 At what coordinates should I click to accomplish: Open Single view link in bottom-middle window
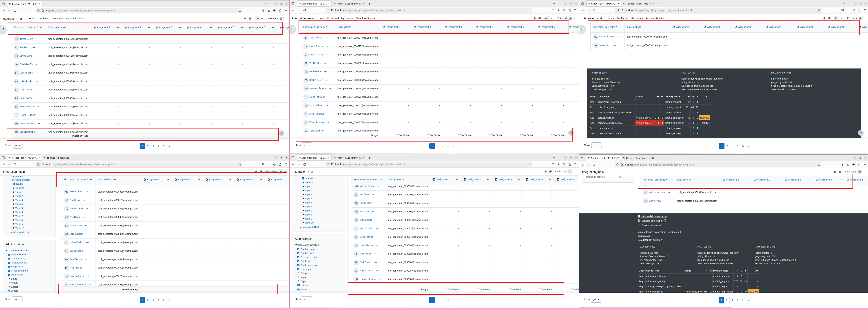point(306,261)
